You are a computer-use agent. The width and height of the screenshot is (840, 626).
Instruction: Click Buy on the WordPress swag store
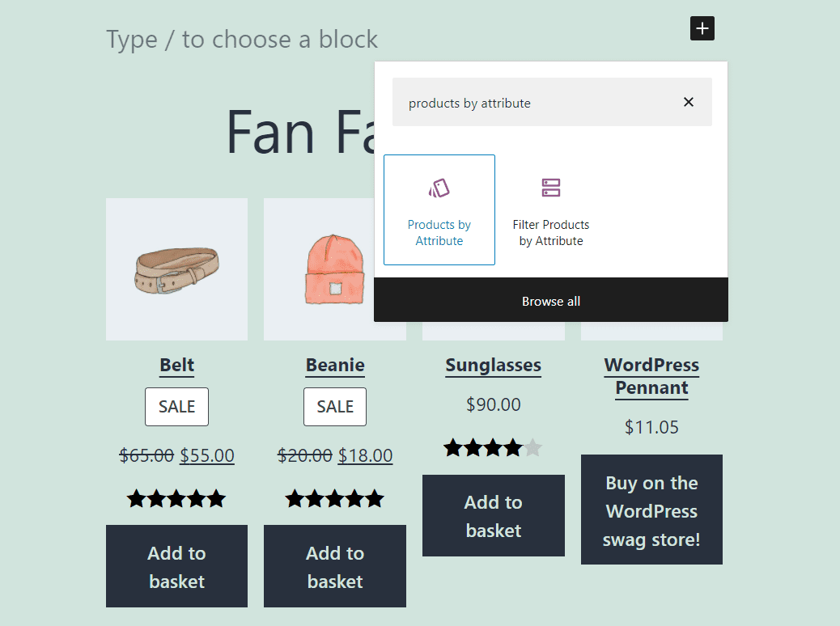651,510
